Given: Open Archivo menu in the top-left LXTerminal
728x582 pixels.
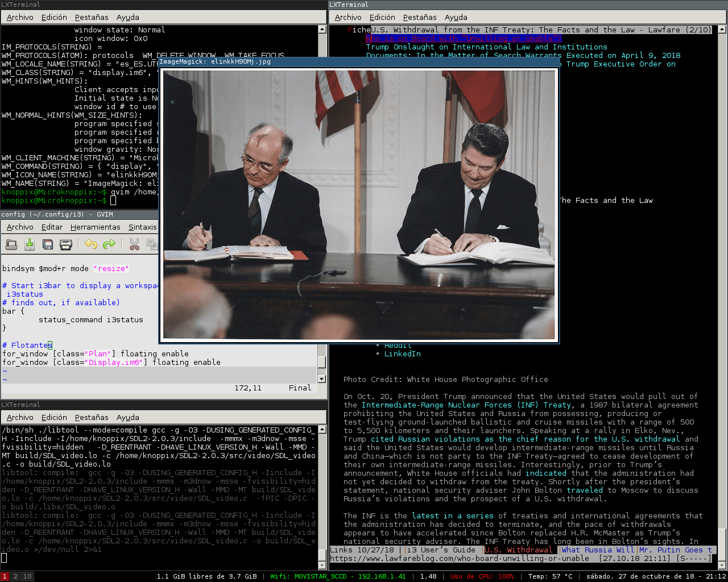Looking at the screenshot, I should click(x=20, y=18).
